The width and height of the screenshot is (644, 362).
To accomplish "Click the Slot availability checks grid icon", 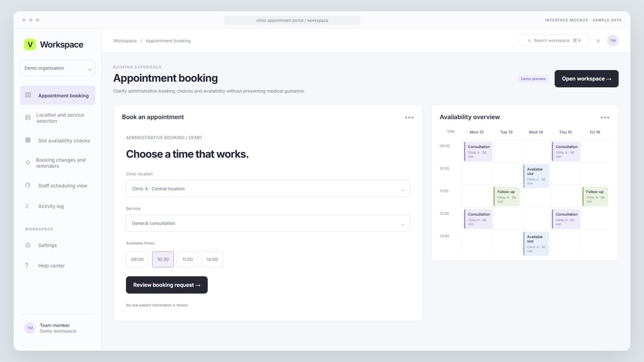I will pos(28,140).
